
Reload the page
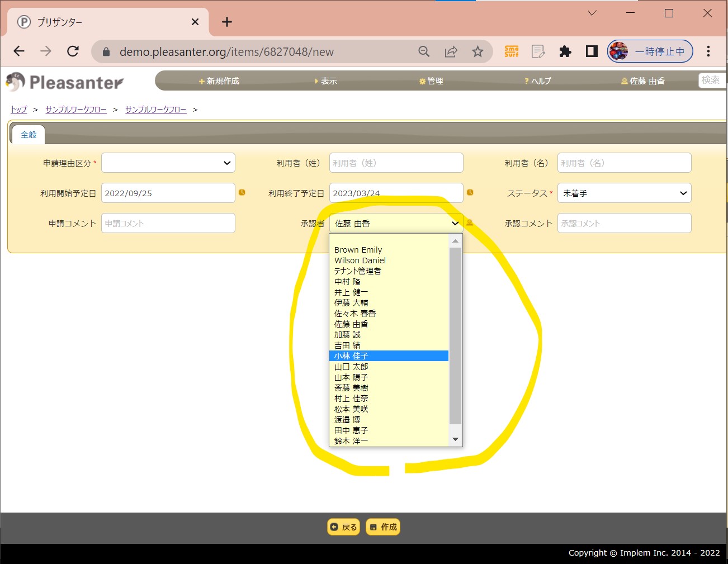73,51
